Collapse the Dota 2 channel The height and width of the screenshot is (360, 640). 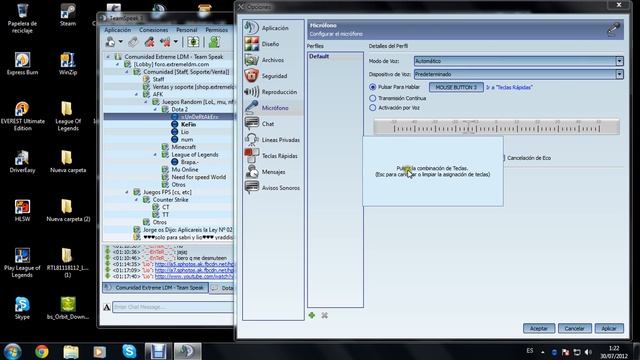click(155, 109)
